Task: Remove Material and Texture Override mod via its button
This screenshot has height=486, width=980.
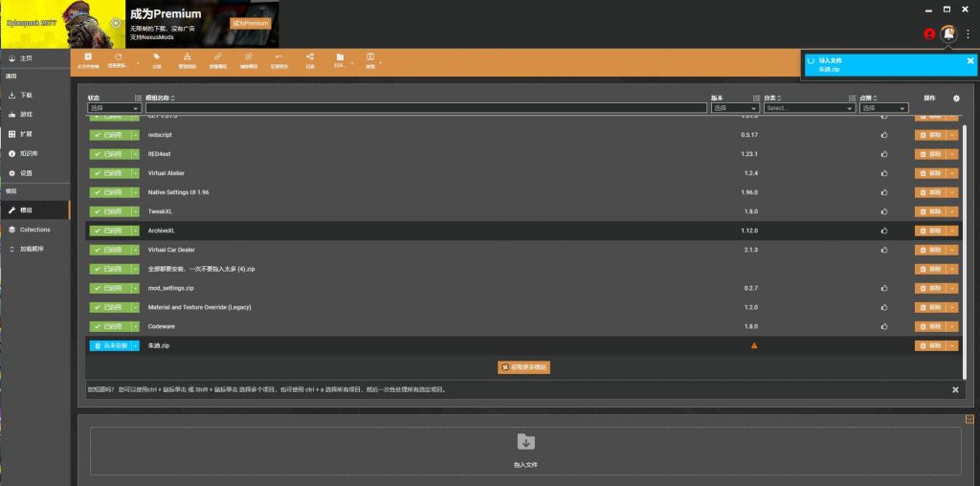Action: pos(930,307)
